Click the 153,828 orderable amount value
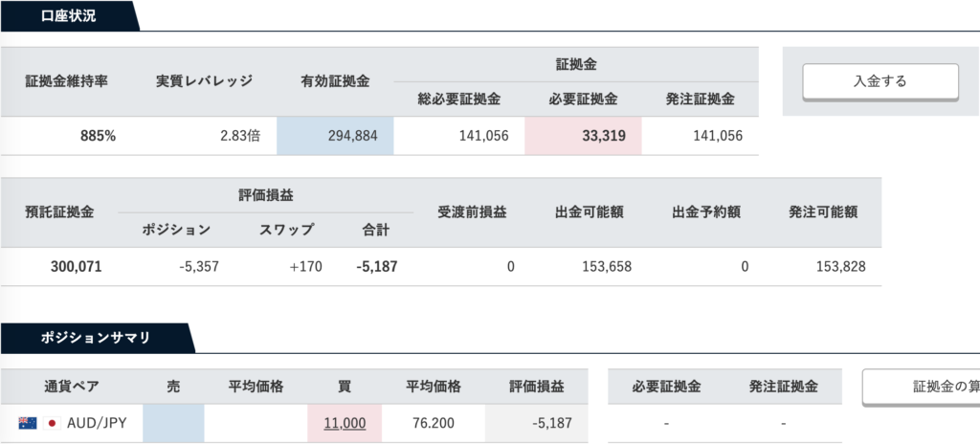This screenshot has height=444, width=980. pos(841,267)
